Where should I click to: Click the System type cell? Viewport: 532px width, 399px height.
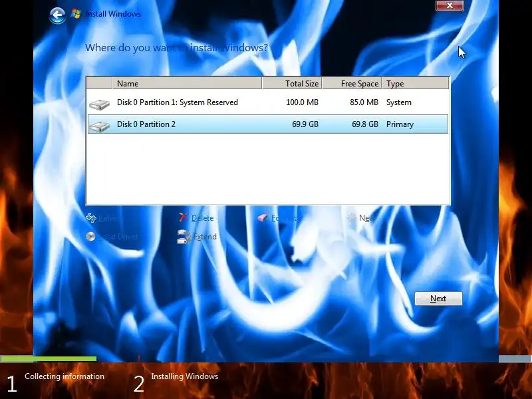click(398, 102)
